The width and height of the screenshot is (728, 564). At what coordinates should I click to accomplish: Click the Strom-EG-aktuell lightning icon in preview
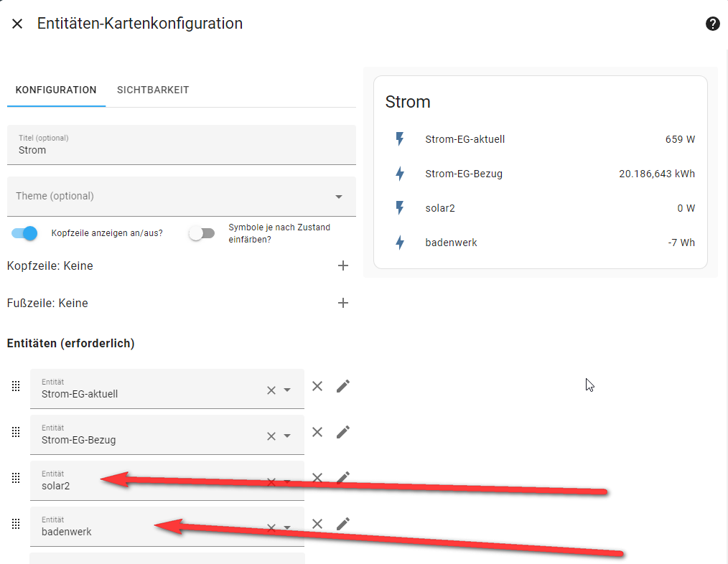pyautogui.click(x=400, y=139)
